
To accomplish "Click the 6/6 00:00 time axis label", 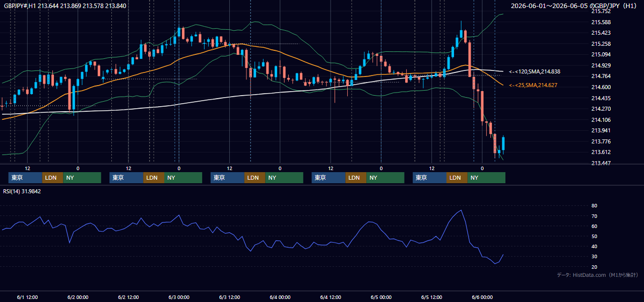I will pyautogui.click(x=482, y=297).
